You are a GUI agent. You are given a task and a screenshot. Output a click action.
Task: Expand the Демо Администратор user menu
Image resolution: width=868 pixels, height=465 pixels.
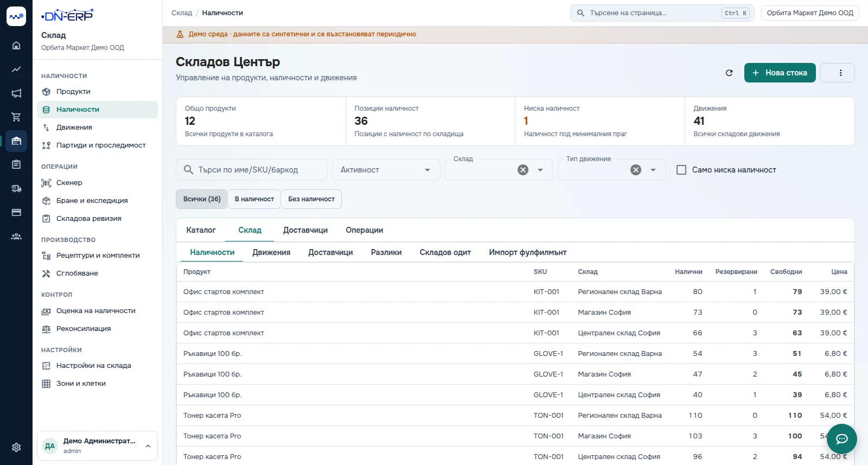[97, 446]
